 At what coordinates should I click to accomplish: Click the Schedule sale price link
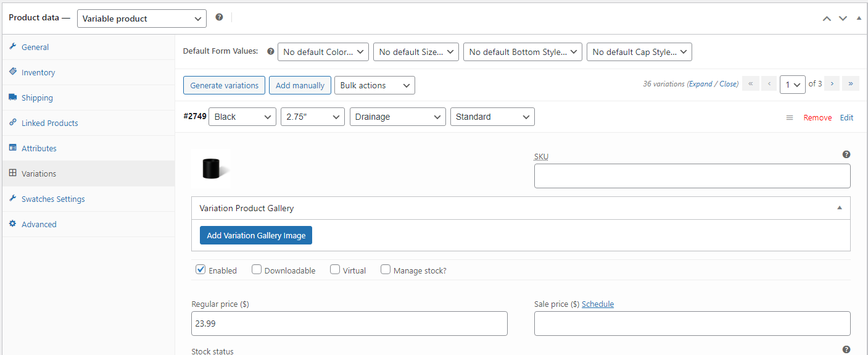(x=598, y=304)
